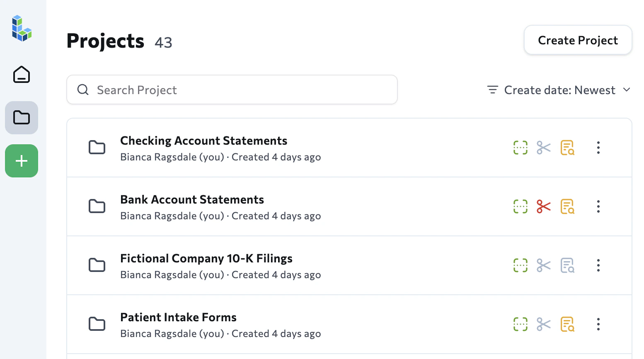Open the three-dot menu for Bank Account Statements
644x359 pixels.
tap(598, 206)
